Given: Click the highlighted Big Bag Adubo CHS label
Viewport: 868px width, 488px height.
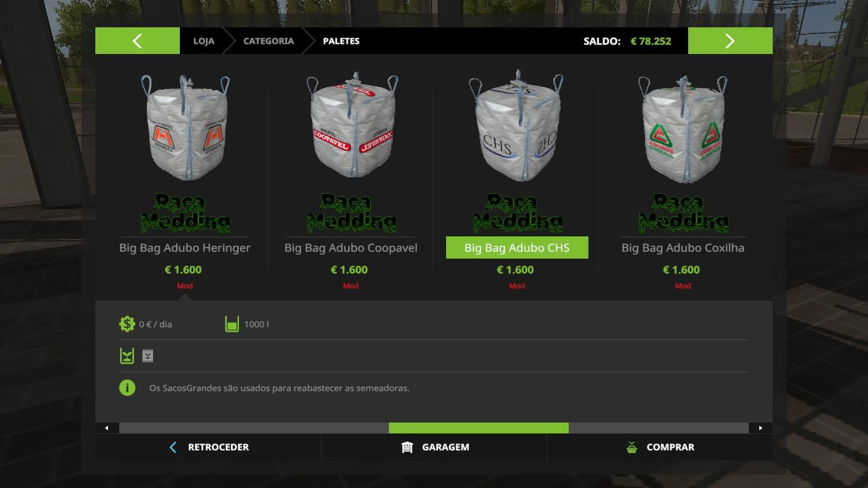Looking at the screenshot, I should click(x=517, y=248).
